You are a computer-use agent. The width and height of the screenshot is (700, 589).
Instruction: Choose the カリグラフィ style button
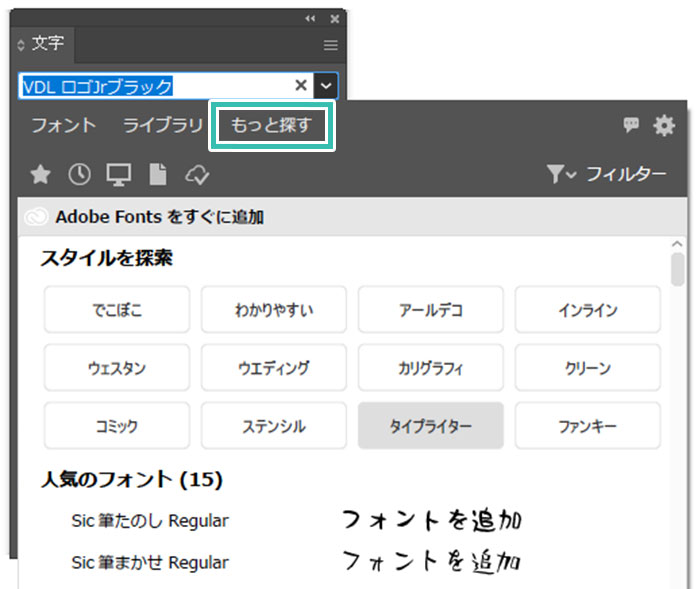[x=430, y=368]
